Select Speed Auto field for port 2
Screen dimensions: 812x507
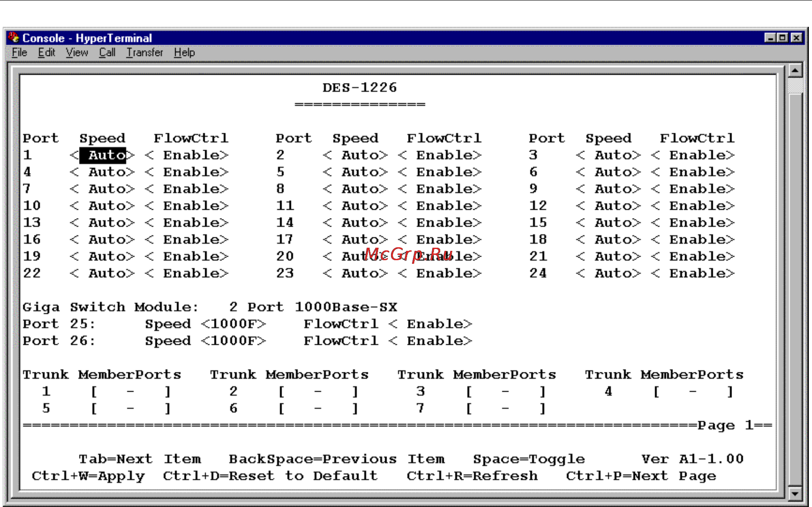click(x=355, y=155)
